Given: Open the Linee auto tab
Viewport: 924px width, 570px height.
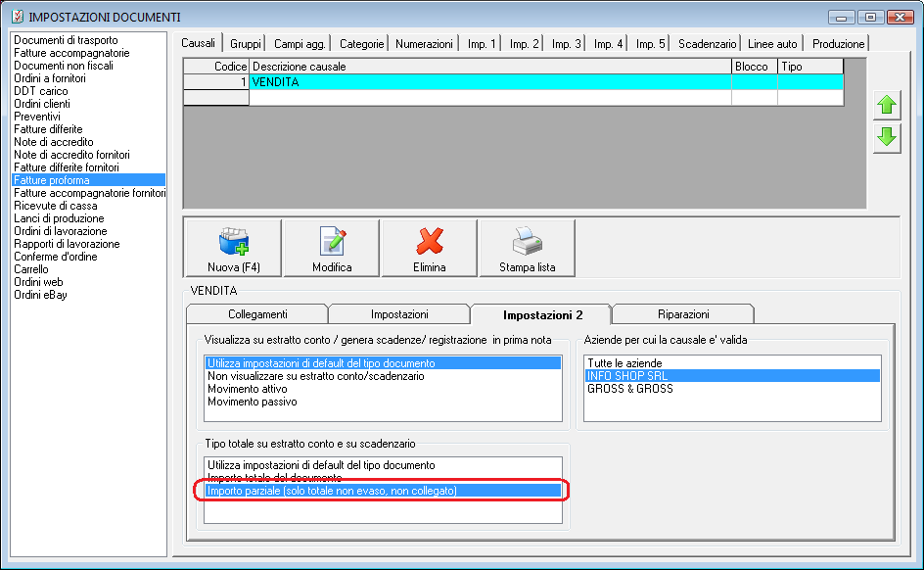Looking at the screenshot, I should click(772, 44).
